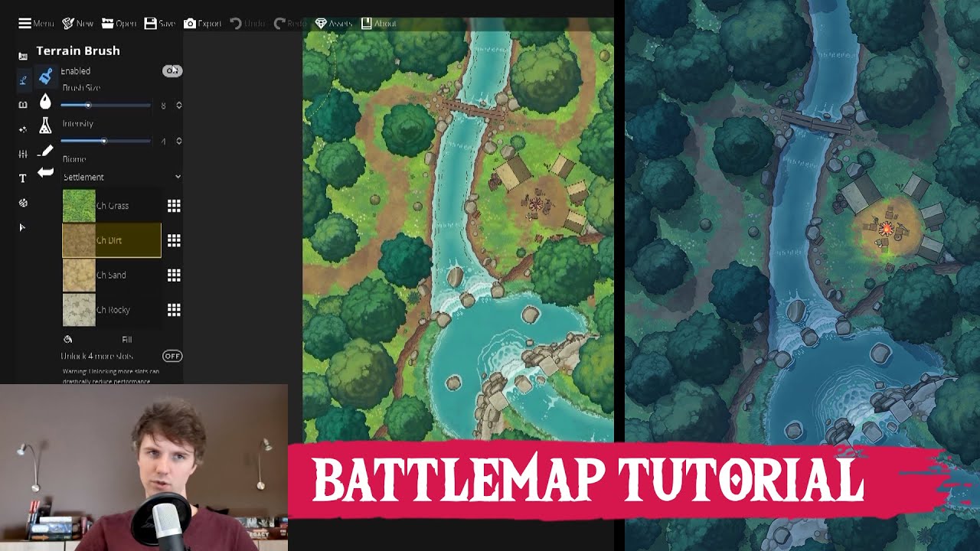Click the greyed-out Redo button
The image size is (980, 551).
pos(290,24)
